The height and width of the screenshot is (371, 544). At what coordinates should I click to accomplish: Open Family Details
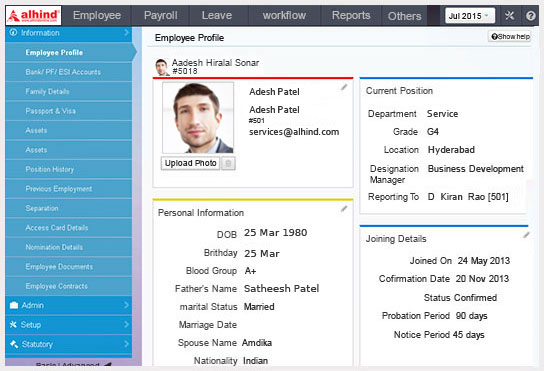pyautogui.click(x=69, y=91)
